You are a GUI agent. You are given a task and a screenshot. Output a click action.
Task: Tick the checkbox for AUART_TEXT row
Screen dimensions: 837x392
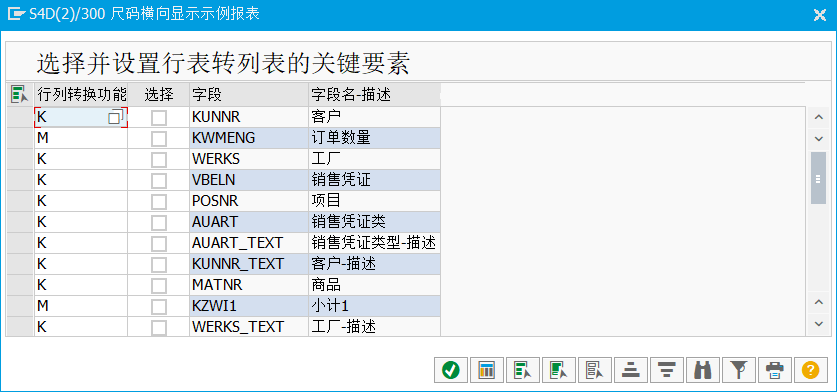click(159, 243)
